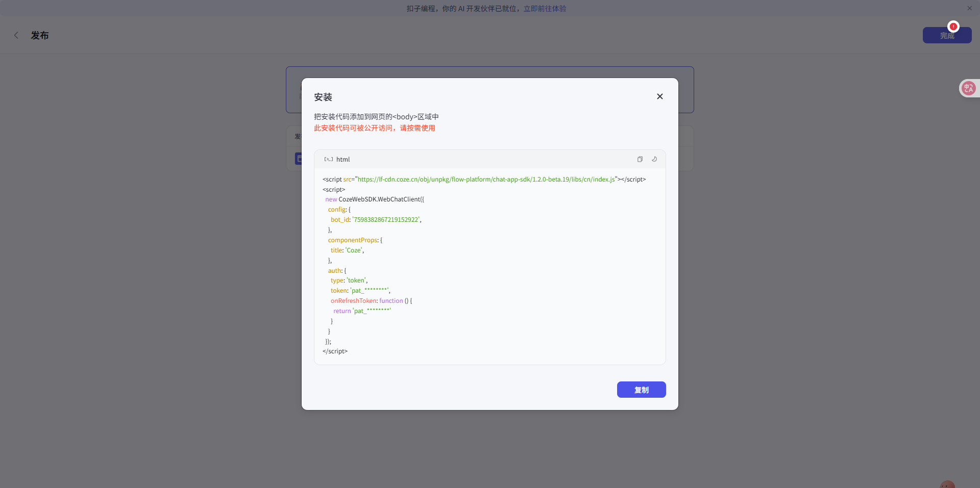The width and height of the screenshot is (980, 488).
Task: Click the CDN script URL in the code
Action: click(x=486, y=179)
